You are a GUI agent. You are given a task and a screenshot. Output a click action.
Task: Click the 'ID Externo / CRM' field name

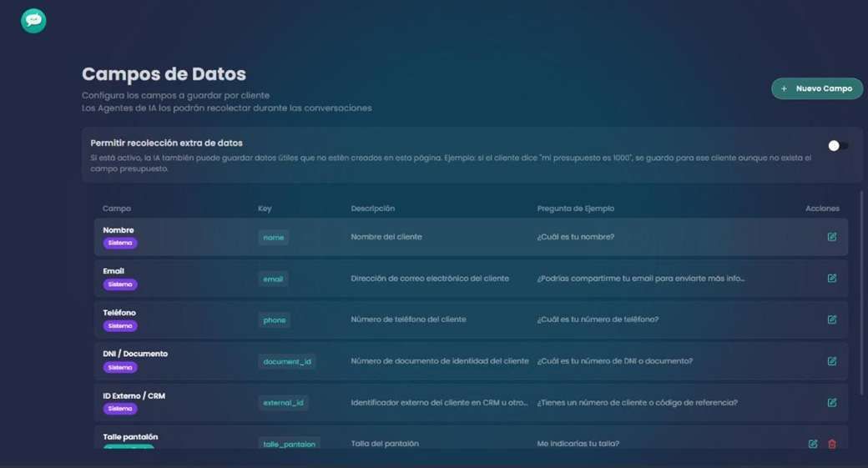click(x=134, y=396)
